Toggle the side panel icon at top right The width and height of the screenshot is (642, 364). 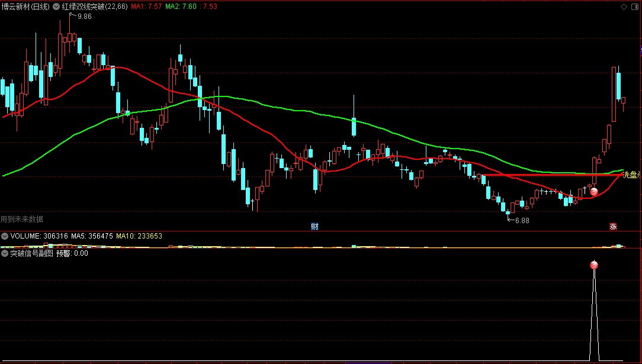635,7
